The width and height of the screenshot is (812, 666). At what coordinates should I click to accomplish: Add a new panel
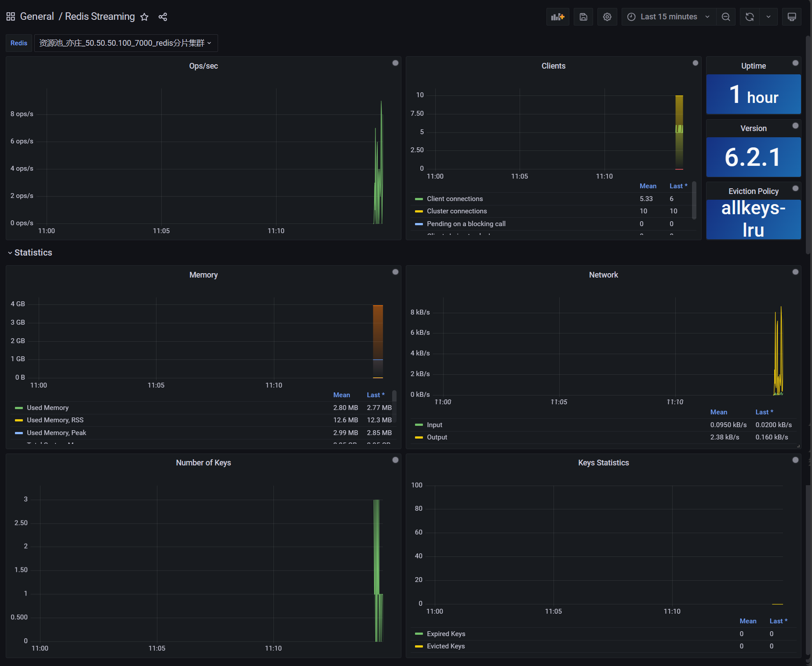[557, 17]
